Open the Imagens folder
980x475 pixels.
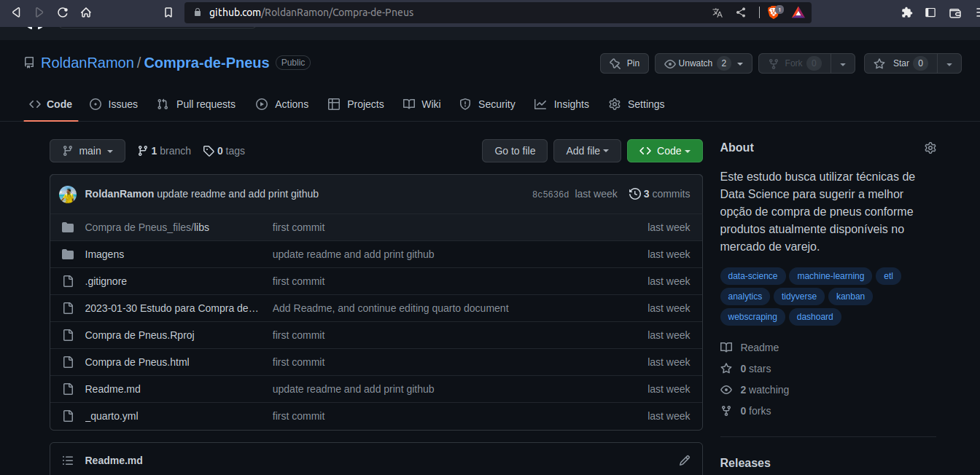click(104, 254)
